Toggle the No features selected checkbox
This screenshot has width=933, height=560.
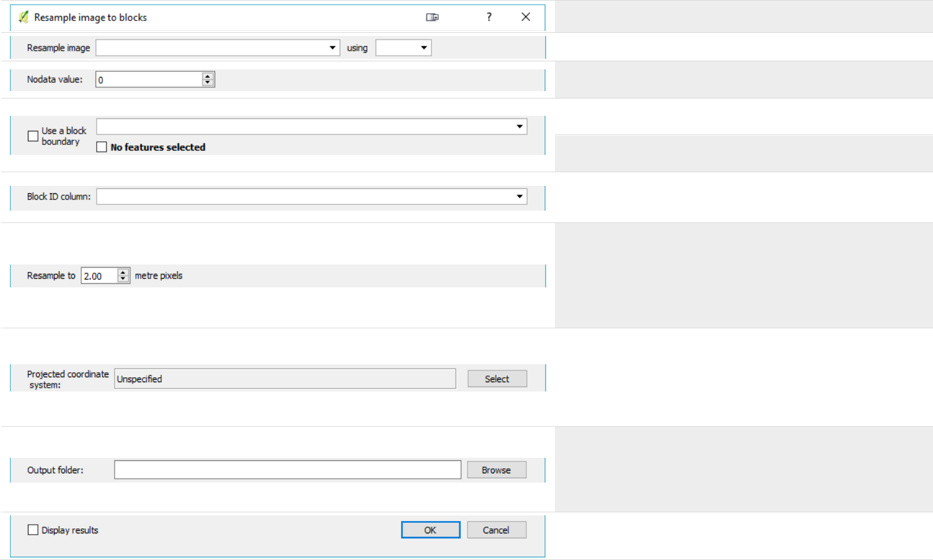click(102, 147)
